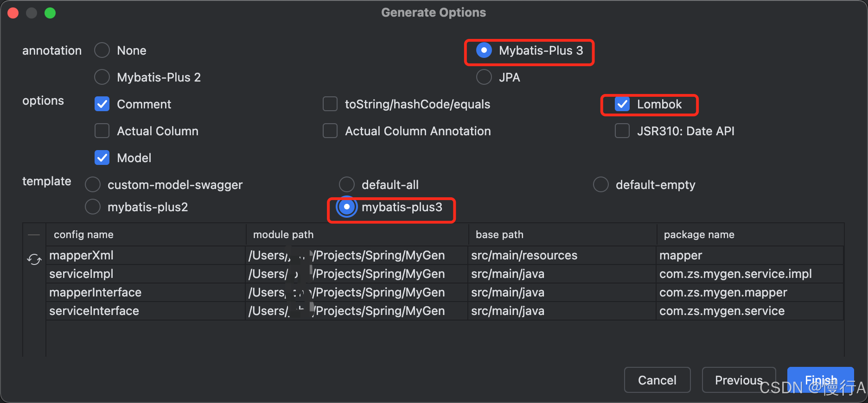The image size is (868, 403).
Task: Select Mybatis-Plus 3 annotation
Action: [484, 50]
